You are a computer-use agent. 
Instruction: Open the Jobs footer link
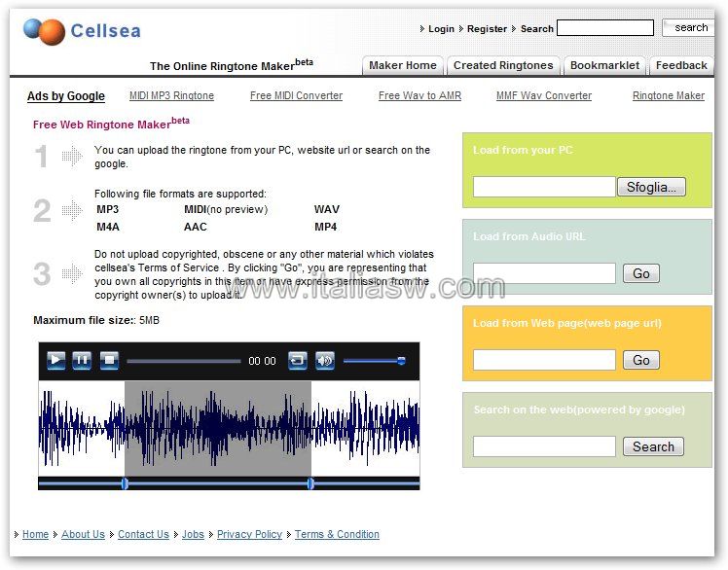193,534
